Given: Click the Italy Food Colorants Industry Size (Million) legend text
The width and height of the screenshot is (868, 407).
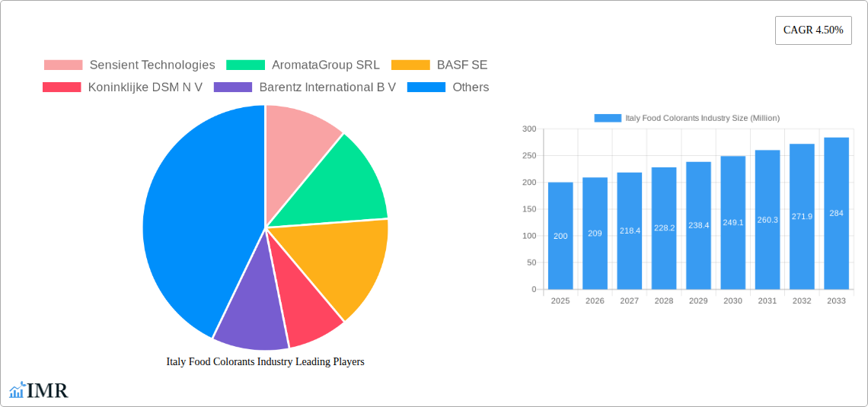Looking at the screenshot, I should (x=703, y=118).
